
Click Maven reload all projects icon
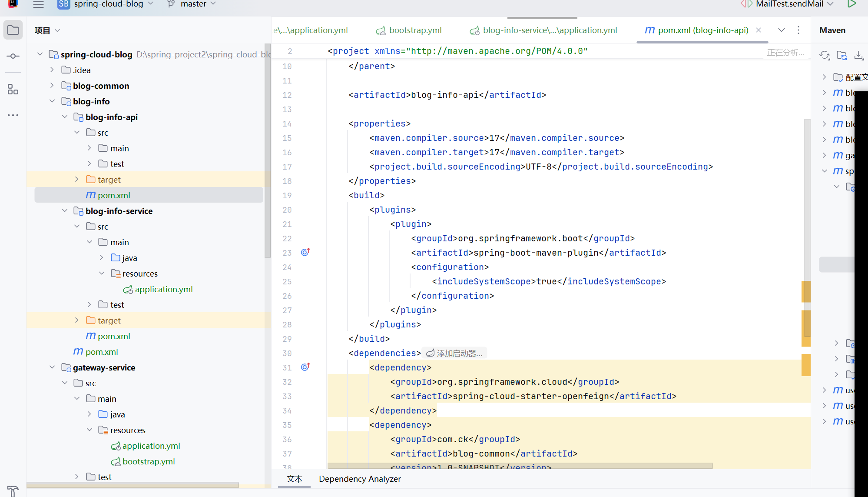pos(824,55)
